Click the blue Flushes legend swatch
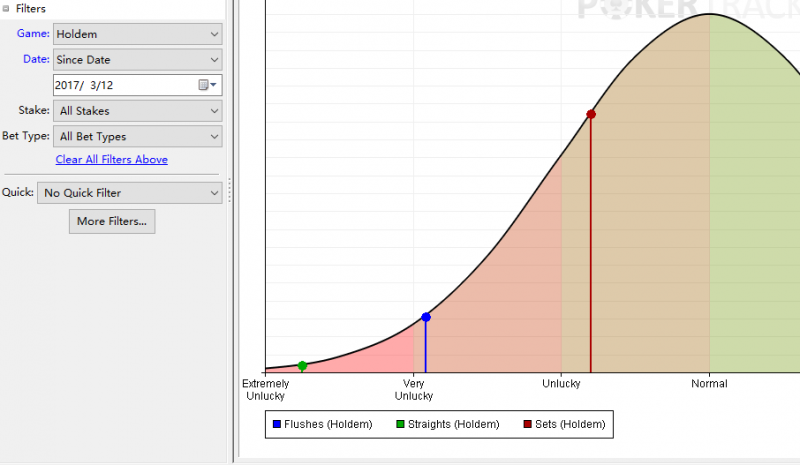The image size is (800, 465). pyautogui.click(x=277, y=425)
